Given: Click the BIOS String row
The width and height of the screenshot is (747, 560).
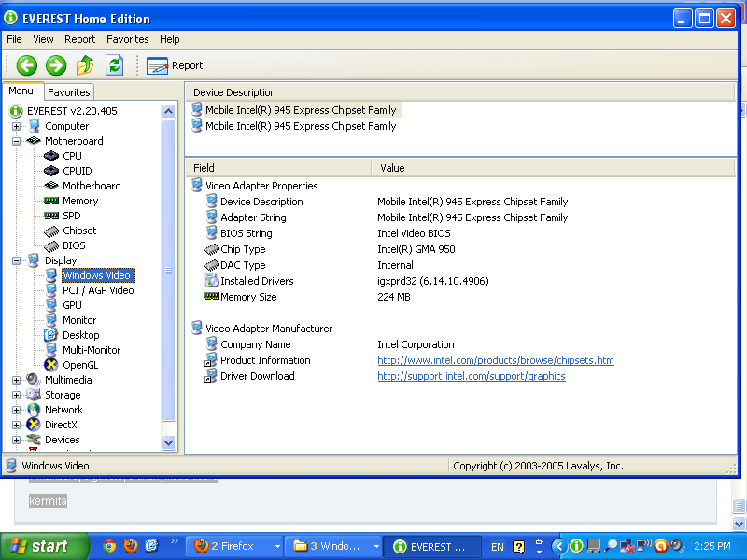Looking at the screenshot, I should point(460,233).
